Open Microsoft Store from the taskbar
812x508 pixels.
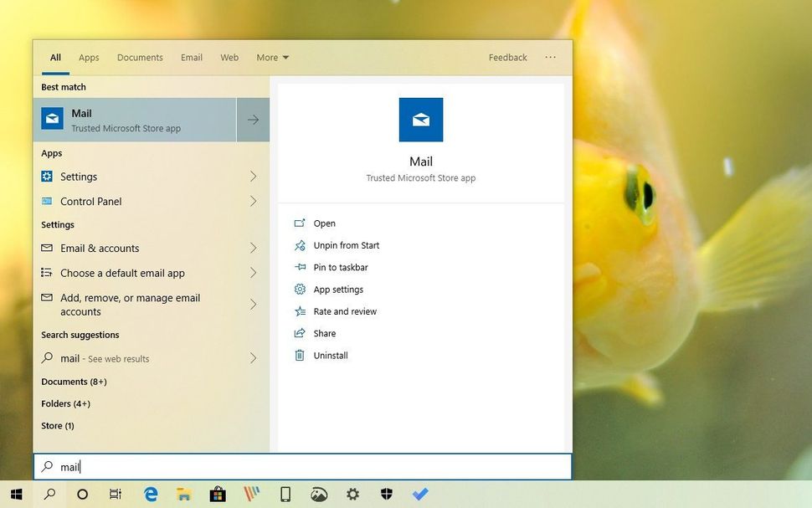pyautogui.click(x=218, y=494)
